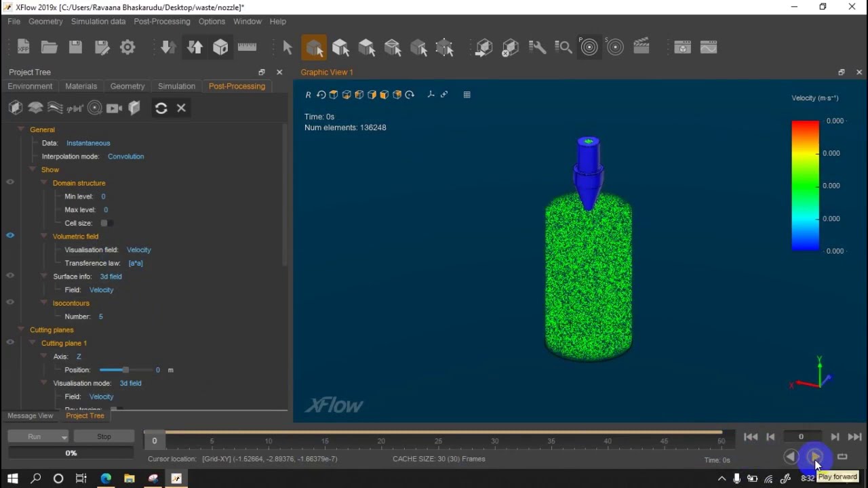868x488 pixels.
Task: Click the layered surfaces icon in Post-Processing
Action: point(35,108)
